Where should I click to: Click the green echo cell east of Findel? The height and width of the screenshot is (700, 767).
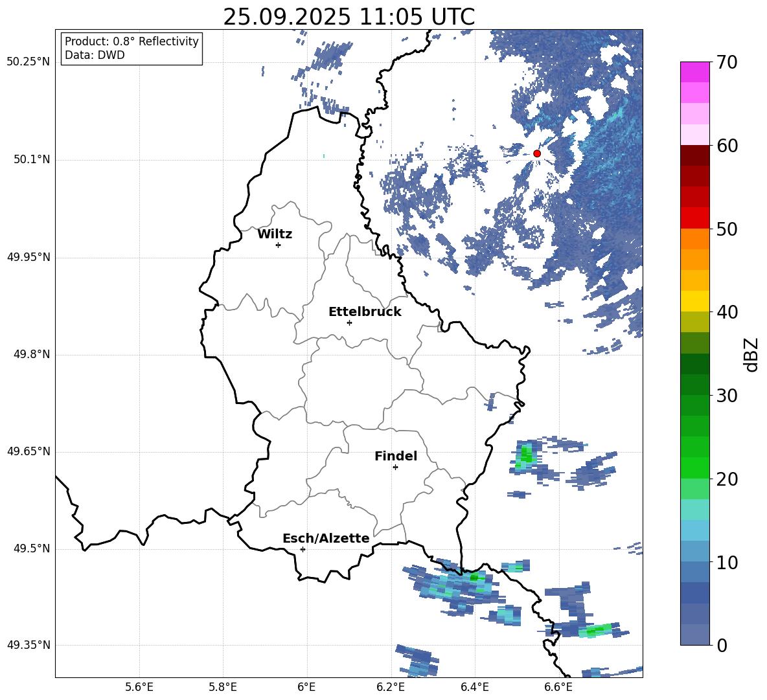pyautogui.click(x=526, y=455)
